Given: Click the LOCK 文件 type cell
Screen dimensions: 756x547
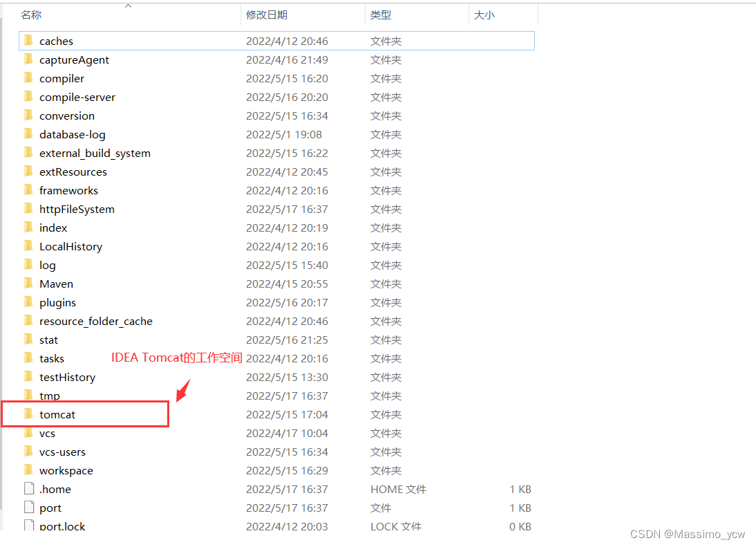Looking at the screenshot, I should [x=396, y=526].
